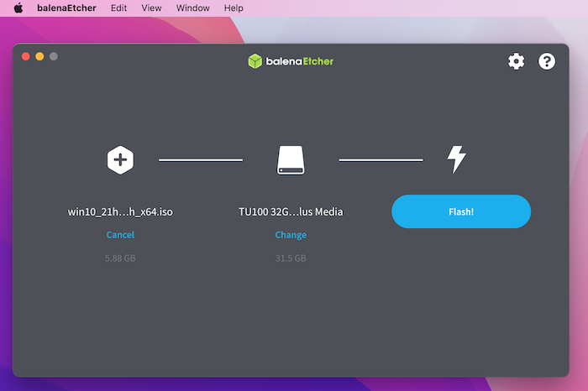
Task: Close the balenaEtcher window
Action: coord(26,56)
